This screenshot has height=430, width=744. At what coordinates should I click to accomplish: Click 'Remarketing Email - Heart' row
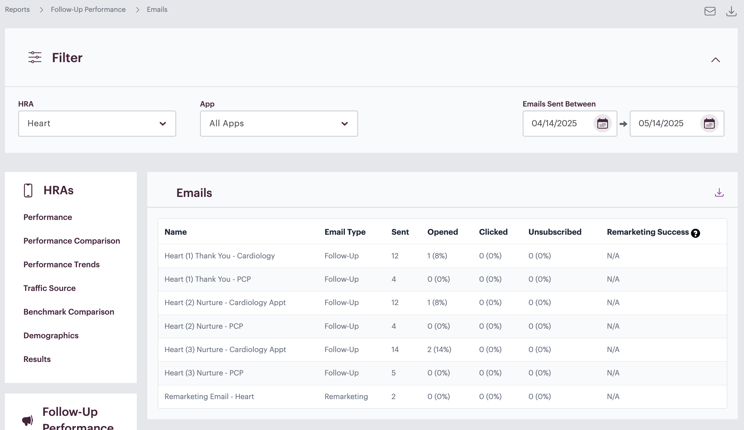[x=442, y=396]
